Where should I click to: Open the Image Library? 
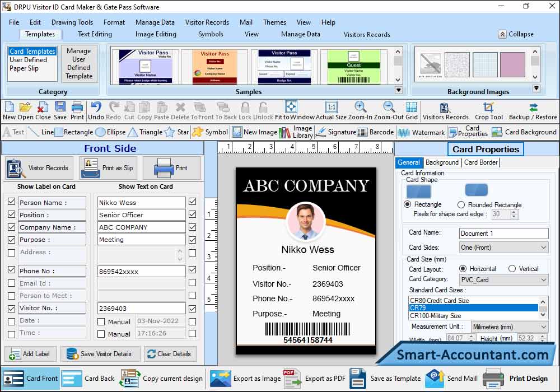[296, 132]
